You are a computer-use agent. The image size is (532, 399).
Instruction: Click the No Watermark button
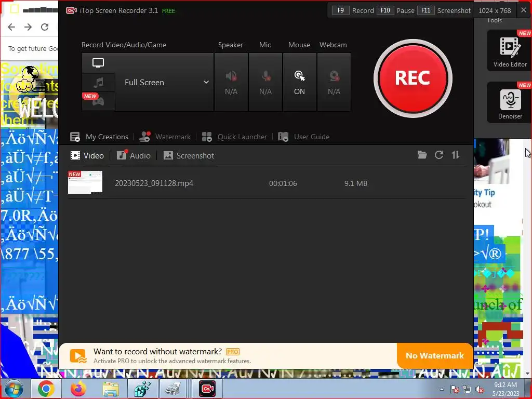(x=435, y=355)
